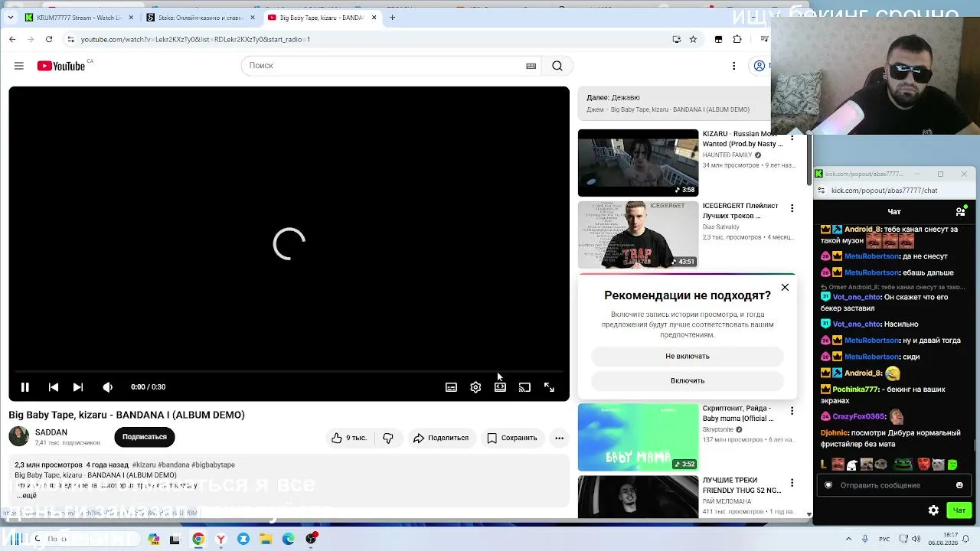Cast video to a device
Screen dimensions: 980x551
coord(524,387)
